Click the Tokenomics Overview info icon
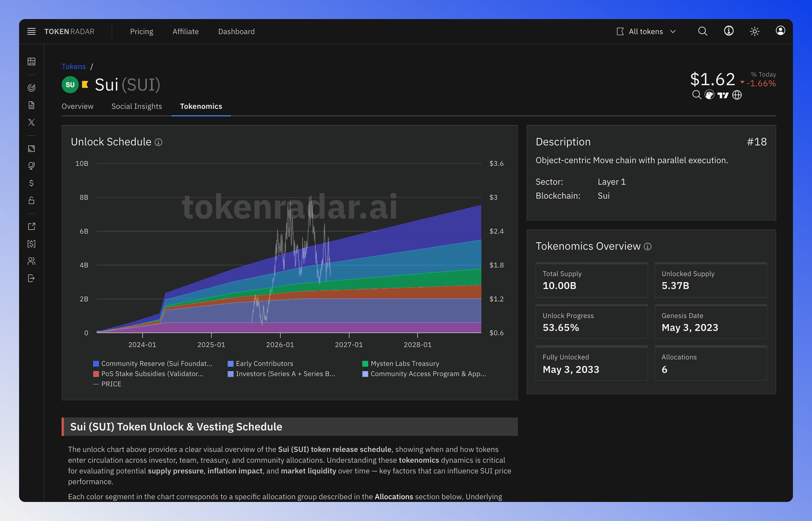 (x=648, y=247)
